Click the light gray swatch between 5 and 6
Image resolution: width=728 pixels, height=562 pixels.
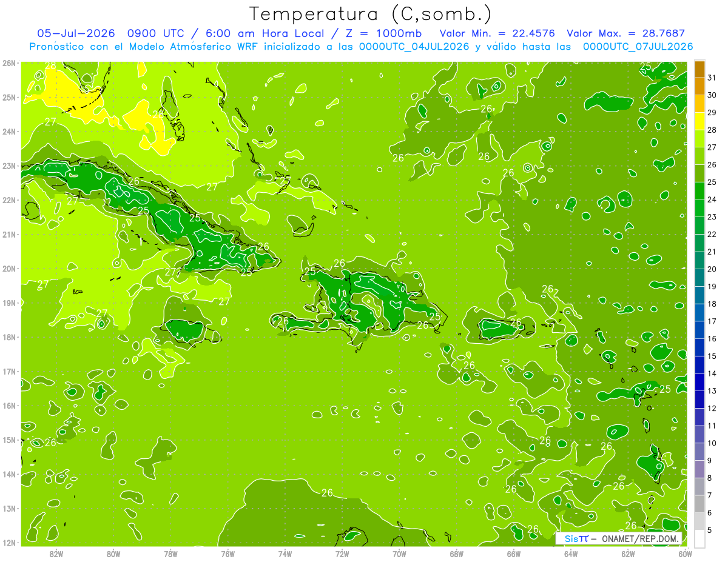pos(699,521)
